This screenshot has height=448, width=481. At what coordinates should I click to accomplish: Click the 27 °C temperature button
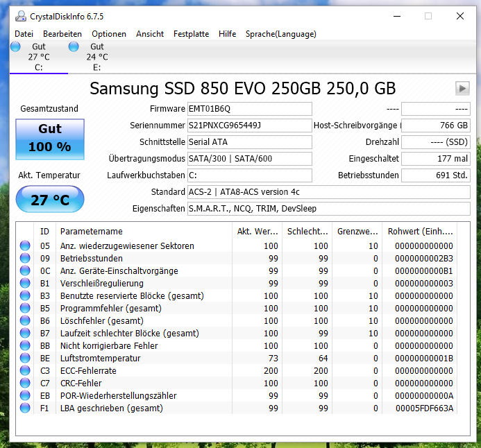50,199
